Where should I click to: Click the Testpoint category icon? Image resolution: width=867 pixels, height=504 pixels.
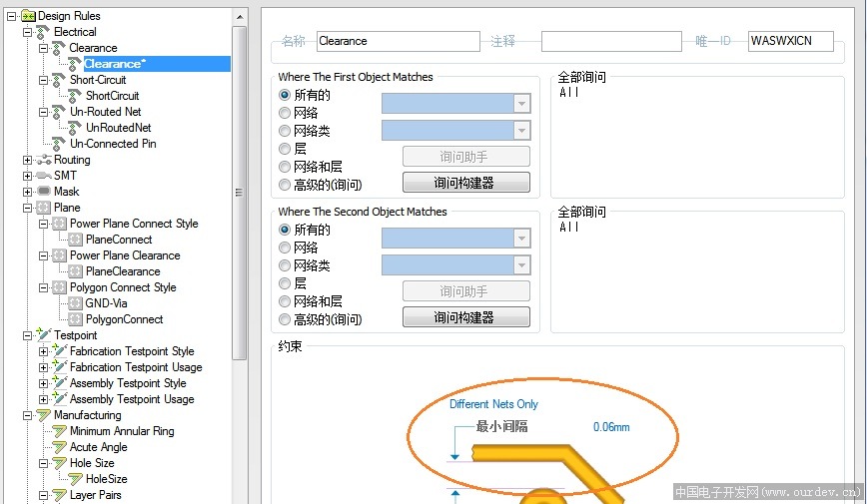click(43, 335)
